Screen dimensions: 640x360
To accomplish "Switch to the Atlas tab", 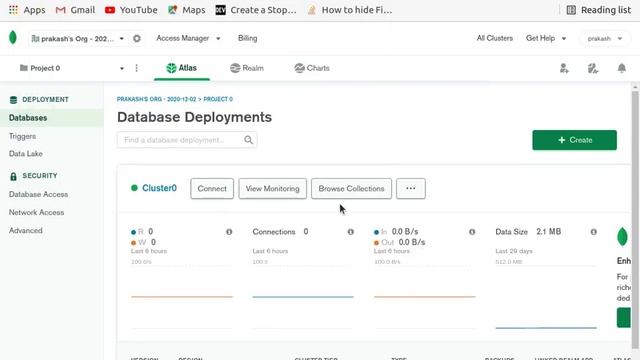I will (x=182, y=68).
